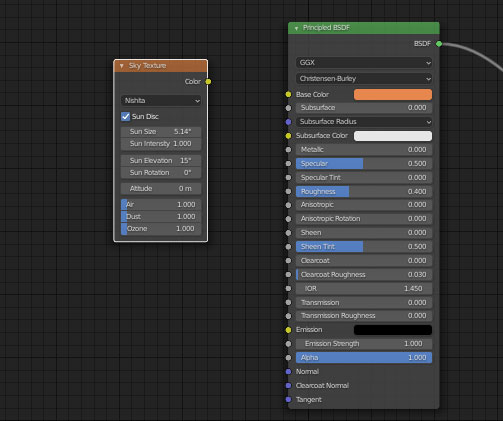Screen dimensions: 503x421
Task: Click the Anisotropic Rotation value field
Action: (x=364, y=219)
